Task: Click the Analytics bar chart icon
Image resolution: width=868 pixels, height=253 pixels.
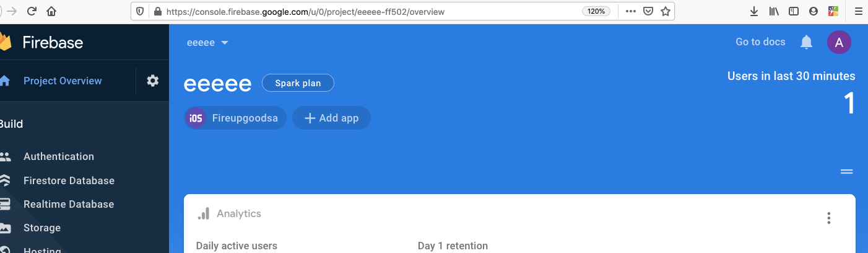Action: tap(203, 213)
